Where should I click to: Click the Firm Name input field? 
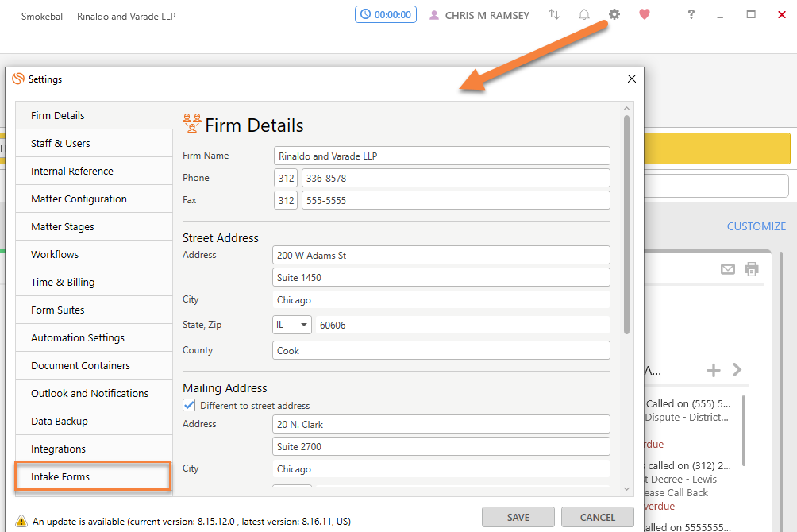pyautogui.click(x=442, y=156)
